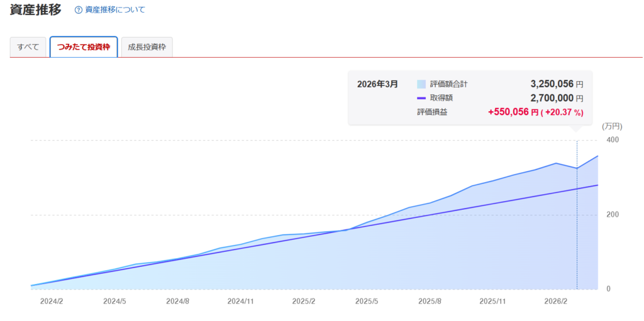The height and width of the screenshot is (321, 644).
Task: Click the light blue 評価額合計 legend swatch
Action: (421, 84)
